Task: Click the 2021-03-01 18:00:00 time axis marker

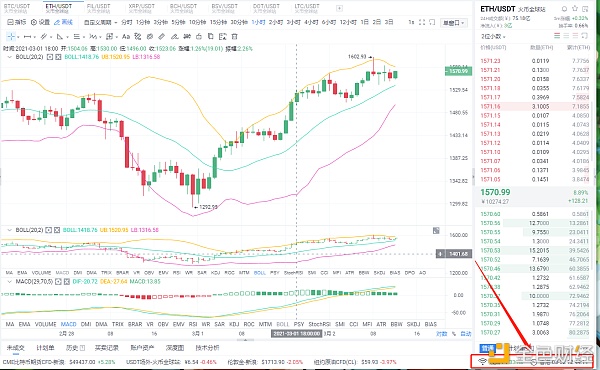Action: click(x=297, y=334)
